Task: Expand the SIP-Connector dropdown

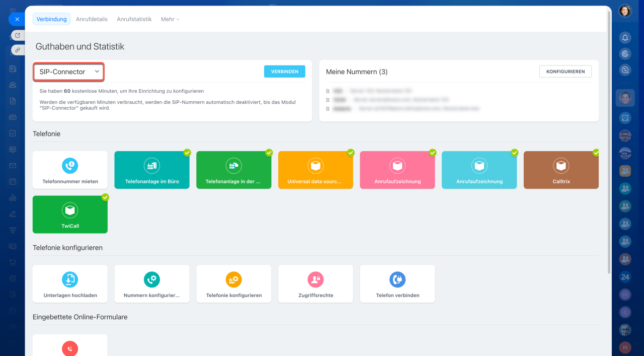Action: [x=69, y=72]
